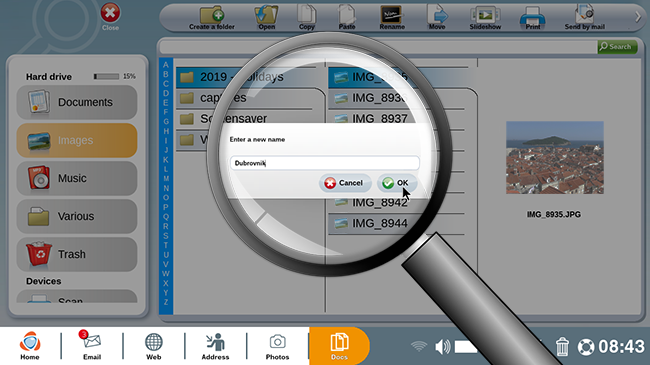This screenshot has width=650, height=365.
Task: Click the Wi-Fi status icon
Action: [x=419, y=346]
